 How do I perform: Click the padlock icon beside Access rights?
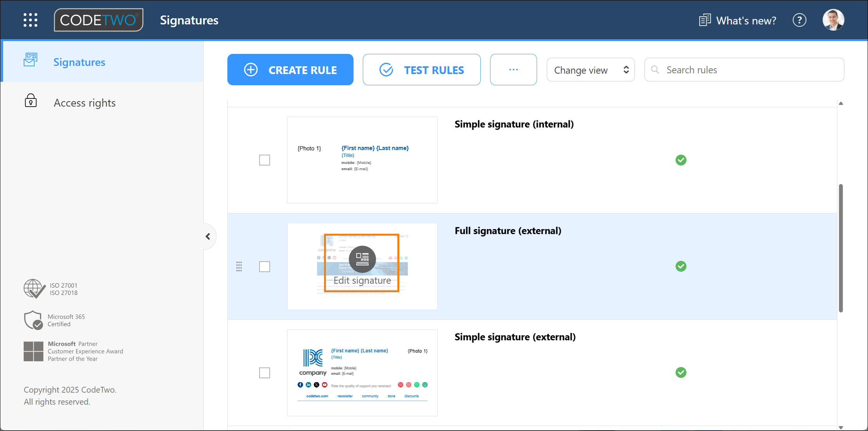30,101
